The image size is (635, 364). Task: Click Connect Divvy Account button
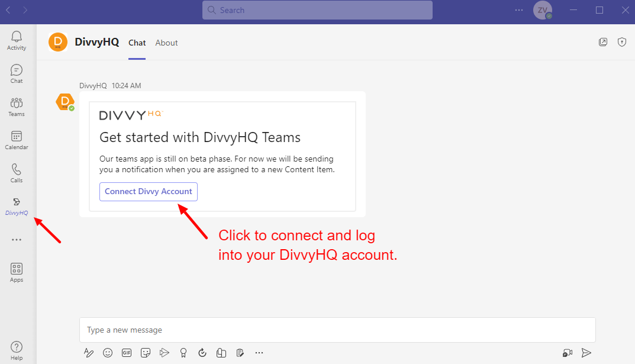[x=149, y=192]
